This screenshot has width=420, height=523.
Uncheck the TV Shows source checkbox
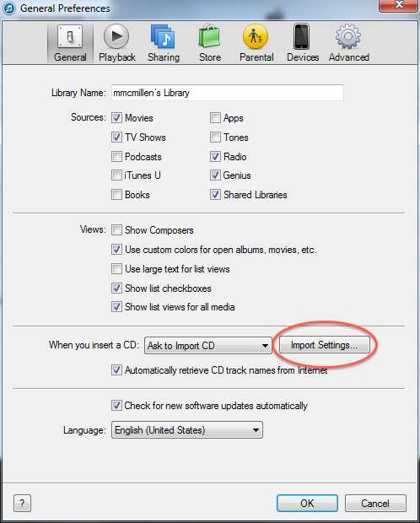[116, 137]
